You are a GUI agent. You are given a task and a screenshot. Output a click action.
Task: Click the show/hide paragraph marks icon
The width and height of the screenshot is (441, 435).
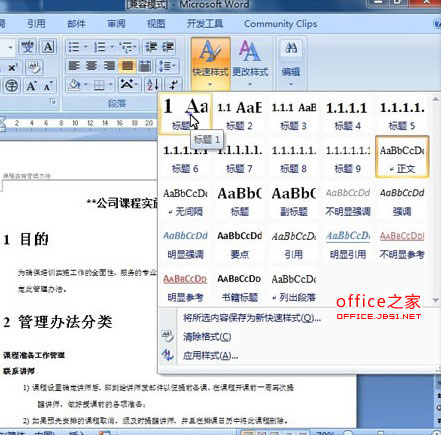(174, 85)
